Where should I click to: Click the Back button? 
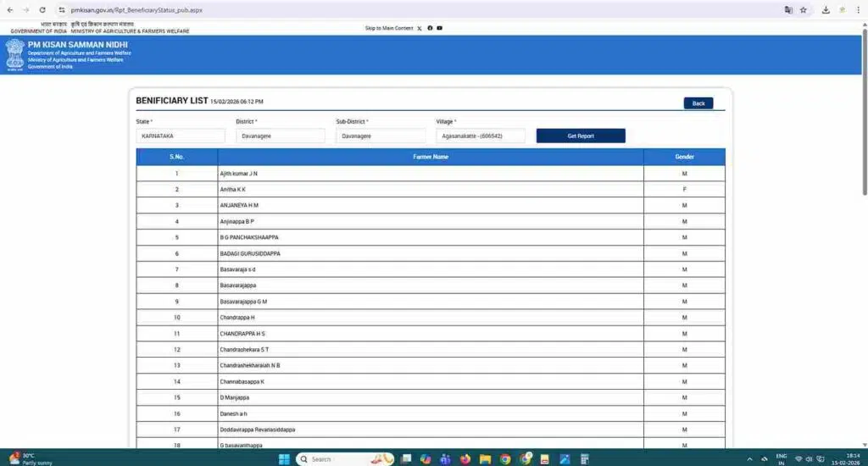[698, 103]
